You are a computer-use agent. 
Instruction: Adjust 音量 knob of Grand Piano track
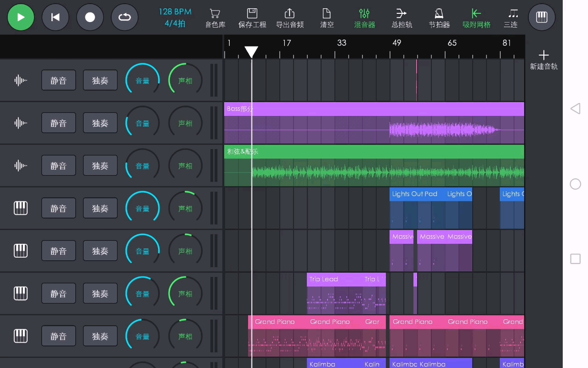(x=142, y=336)
